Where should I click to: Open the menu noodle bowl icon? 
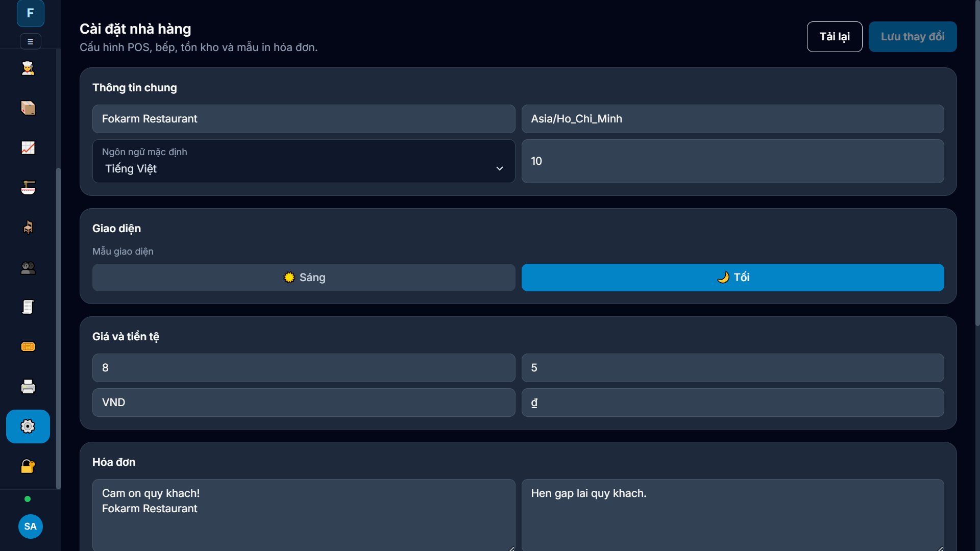tap(28, 188)
